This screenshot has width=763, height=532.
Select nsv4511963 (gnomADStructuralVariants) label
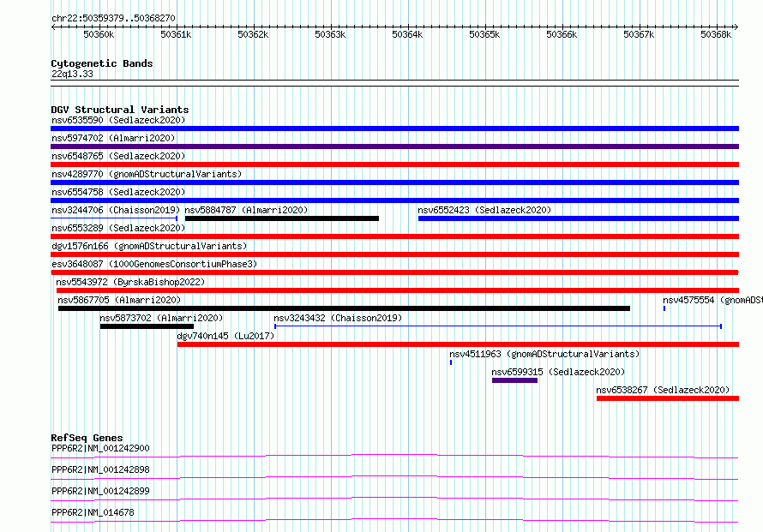click(544, 354)
